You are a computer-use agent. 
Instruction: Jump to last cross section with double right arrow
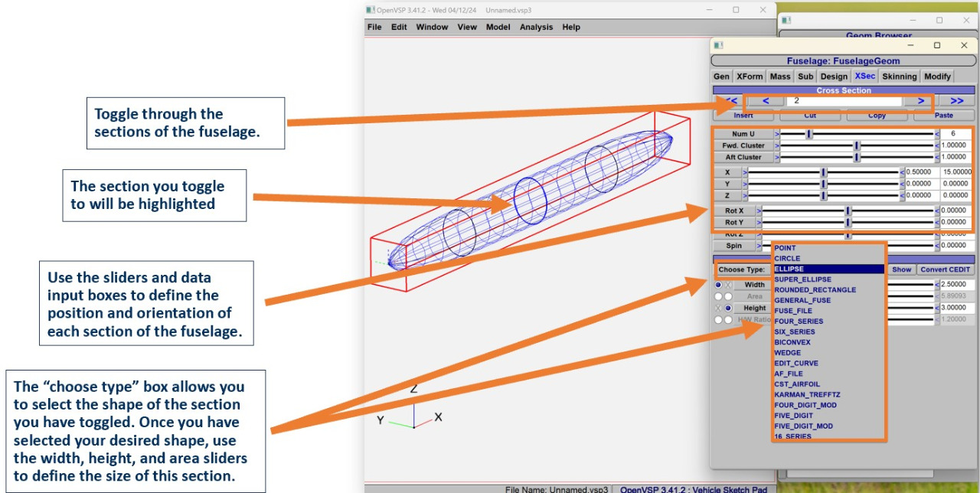coord(957,101)
